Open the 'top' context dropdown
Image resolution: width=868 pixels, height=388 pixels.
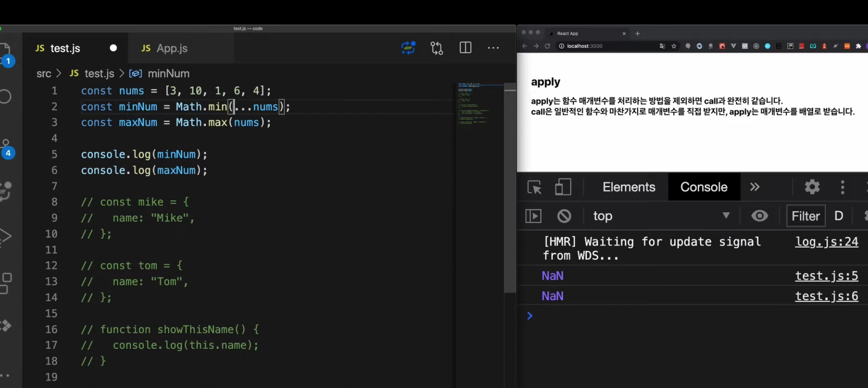point(662,216)
